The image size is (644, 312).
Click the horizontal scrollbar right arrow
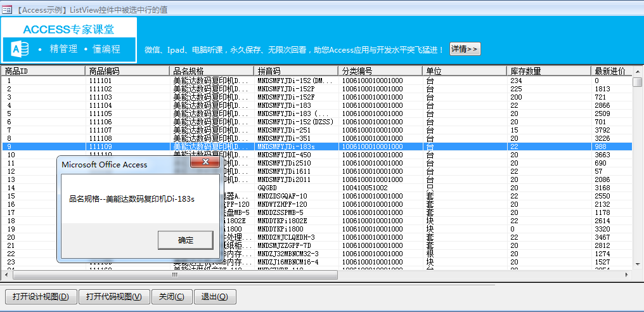pos(627,275)
